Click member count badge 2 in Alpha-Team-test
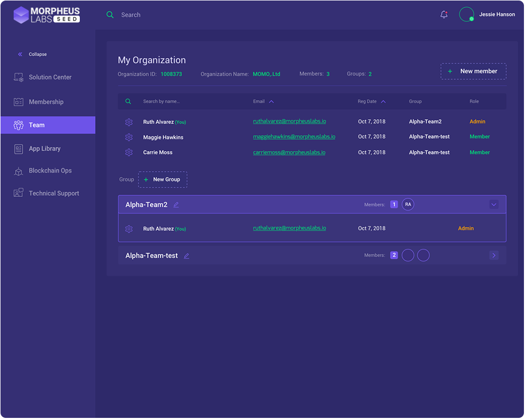Screen dimensions: 525x420 click(x=394, y=255)
